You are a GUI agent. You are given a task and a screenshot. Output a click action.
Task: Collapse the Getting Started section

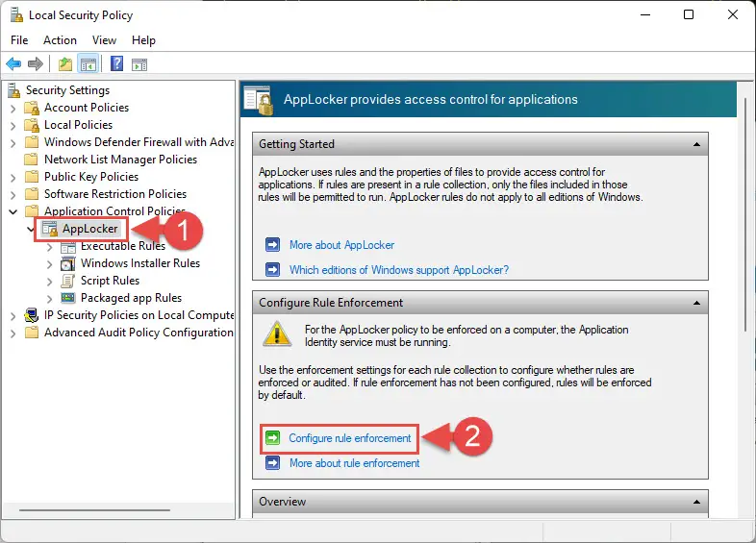point(696,144)
